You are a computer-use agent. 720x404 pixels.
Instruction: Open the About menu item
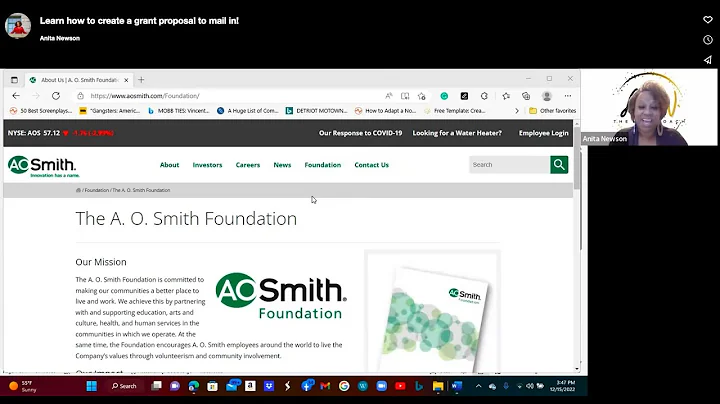[x=169, y=165]
